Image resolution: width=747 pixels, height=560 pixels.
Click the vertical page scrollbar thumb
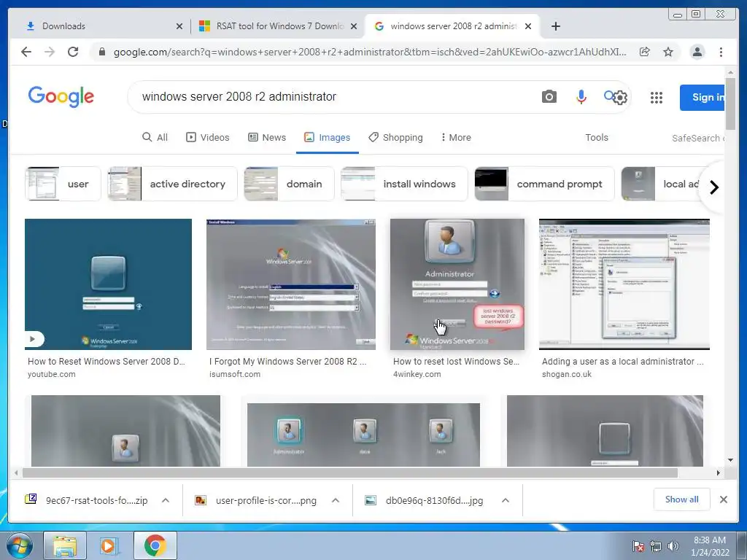point(730,104)
